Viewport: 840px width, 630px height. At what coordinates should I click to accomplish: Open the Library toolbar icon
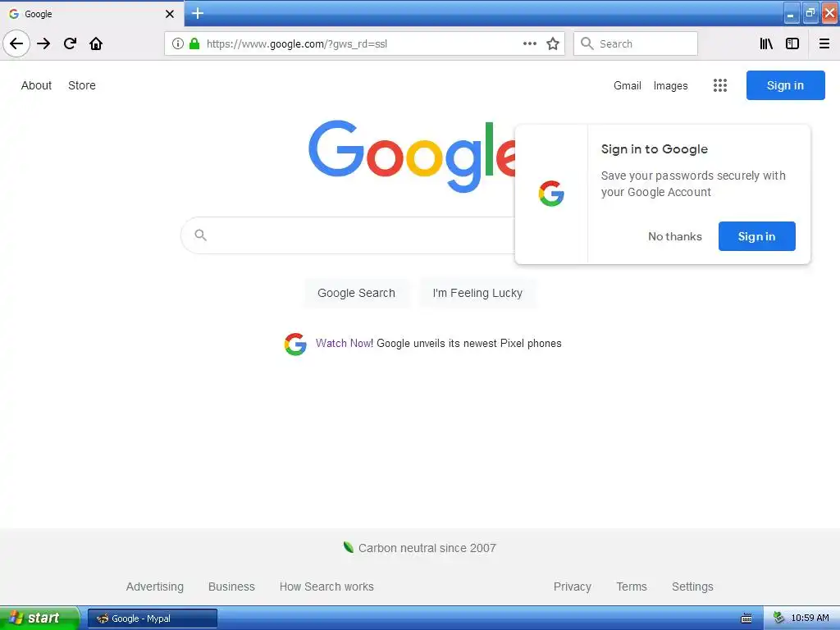click(766, 43)
